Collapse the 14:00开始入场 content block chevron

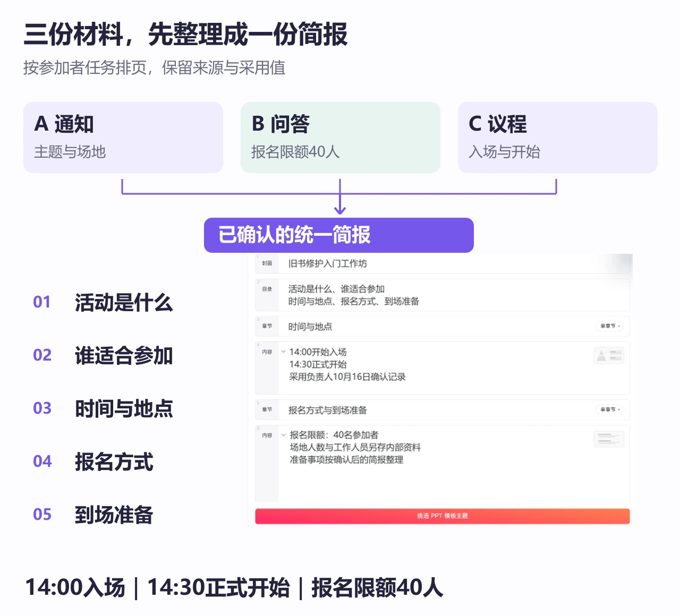tap(283, 352)
